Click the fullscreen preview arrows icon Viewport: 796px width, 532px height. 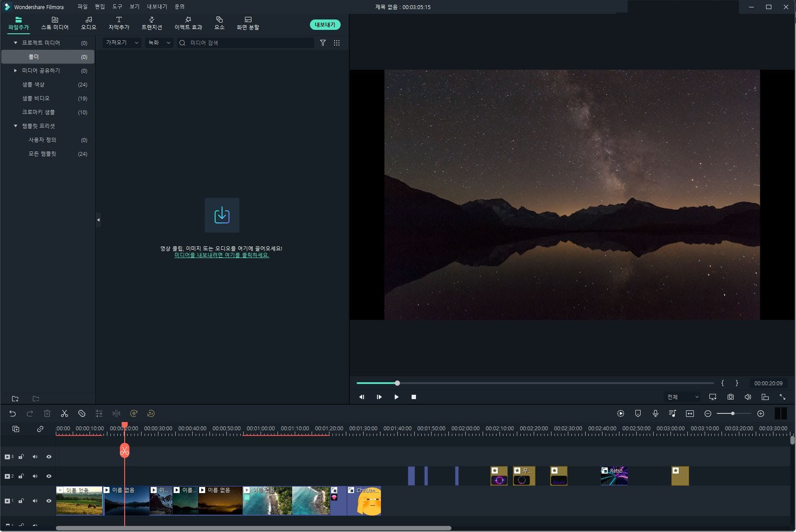click(783, 397)
